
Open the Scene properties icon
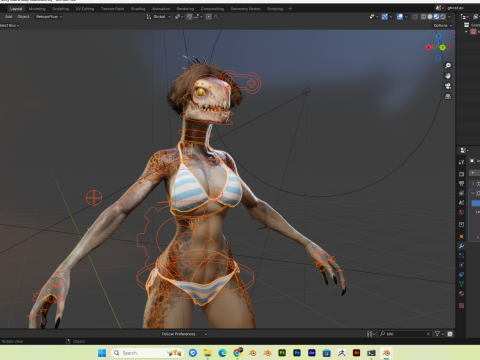[x=461, y=202]
